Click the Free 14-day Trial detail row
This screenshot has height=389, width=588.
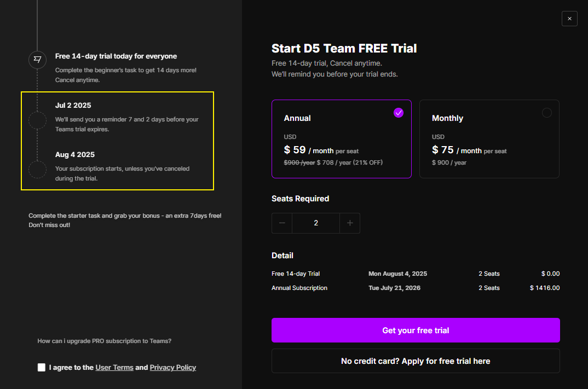pos(416,274)
